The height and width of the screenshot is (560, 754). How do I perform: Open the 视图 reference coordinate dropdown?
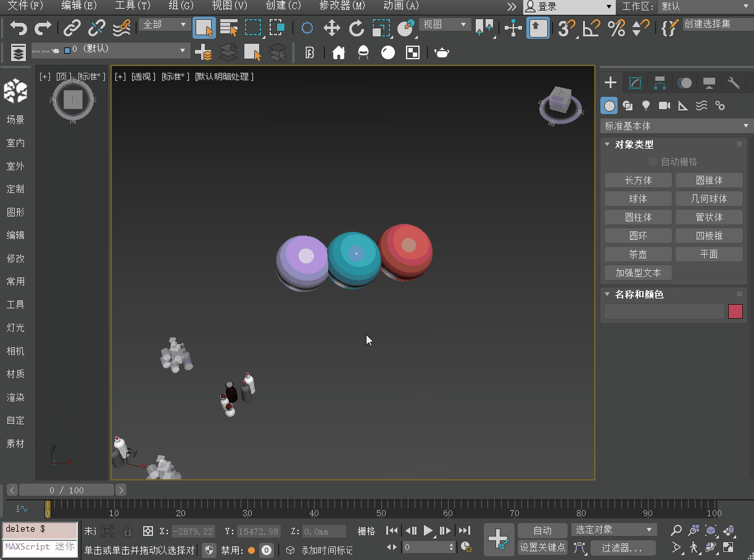(x=445, y=25)
